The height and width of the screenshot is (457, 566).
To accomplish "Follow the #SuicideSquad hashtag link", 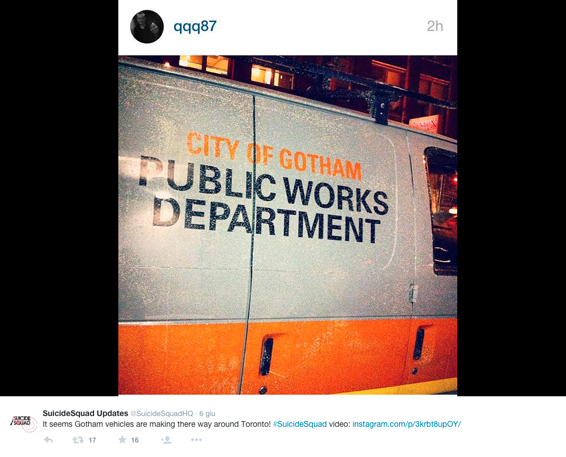I will (x=300, y=424).
